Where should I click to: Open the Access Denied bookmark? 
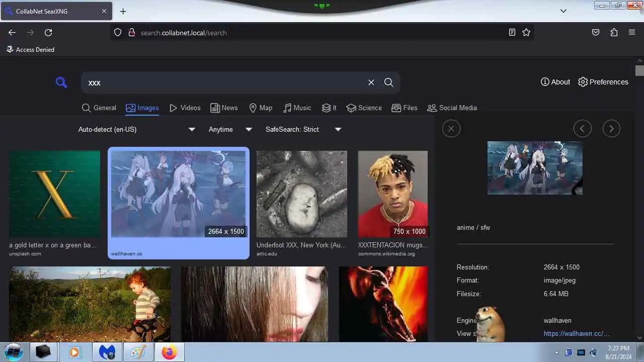click(x=30, y=49)
